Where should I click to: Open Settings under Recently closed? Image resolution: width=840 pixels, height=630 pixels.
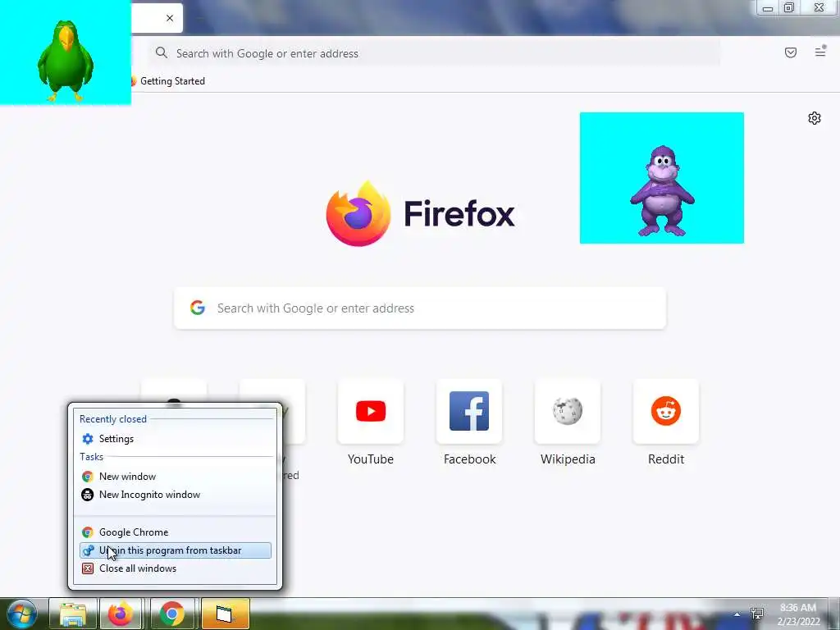click(x=176, y=439)
